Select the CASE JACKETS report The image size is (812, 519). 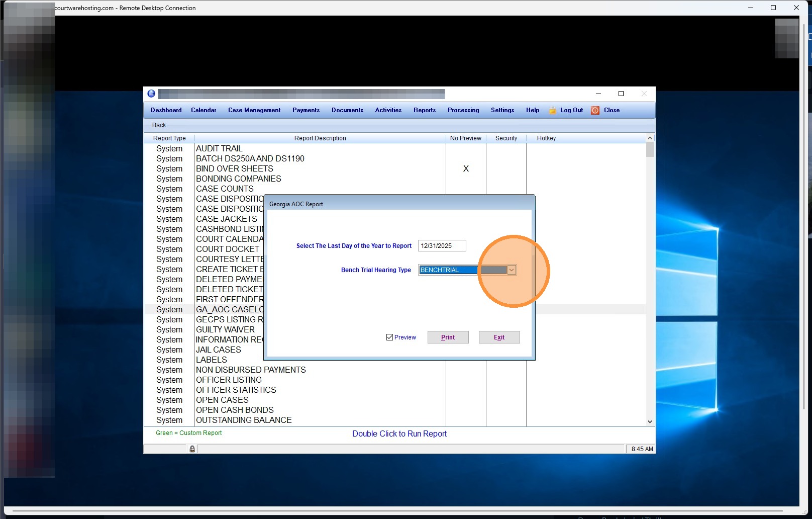pos(227,219)
